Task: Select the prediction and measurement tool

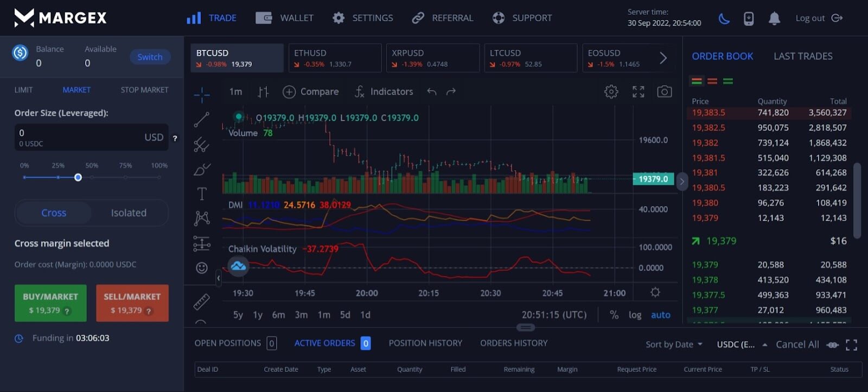Action: click(x=202, y=243)
